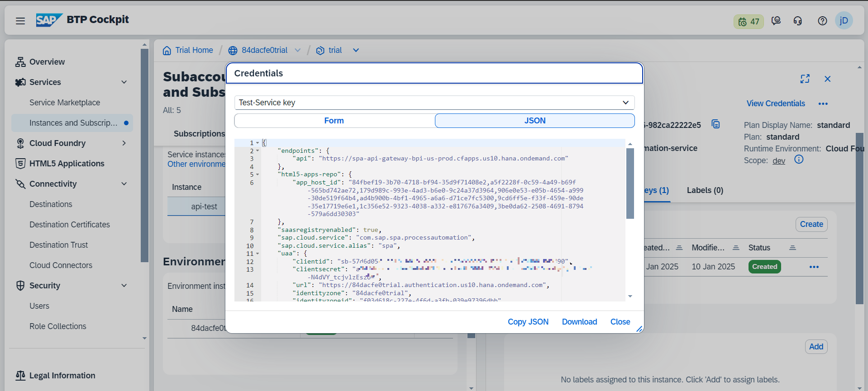Open the jD user profile avatar
Screen dimensions: 868x391
pyautogui.click(x=844, y=21)
